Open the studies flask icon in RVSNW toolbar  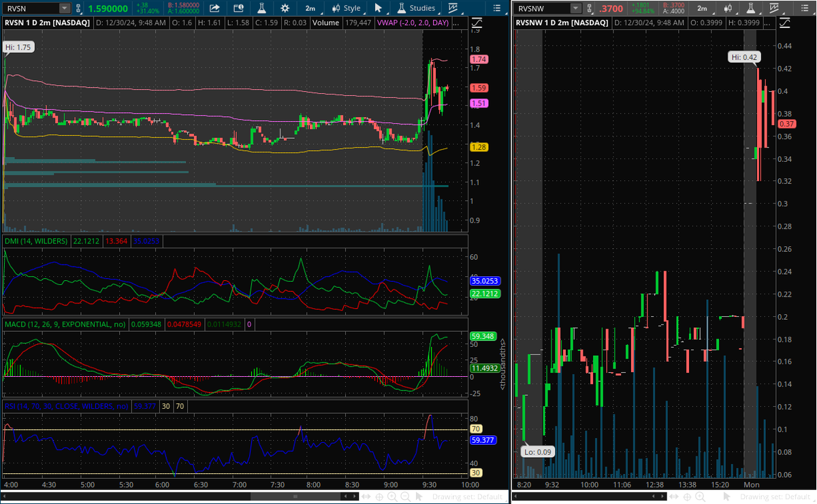coord(752,8)
